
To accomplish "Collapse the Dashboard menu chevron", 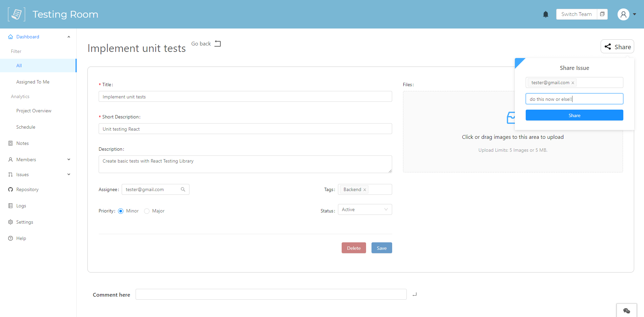I will click(69, 37).
